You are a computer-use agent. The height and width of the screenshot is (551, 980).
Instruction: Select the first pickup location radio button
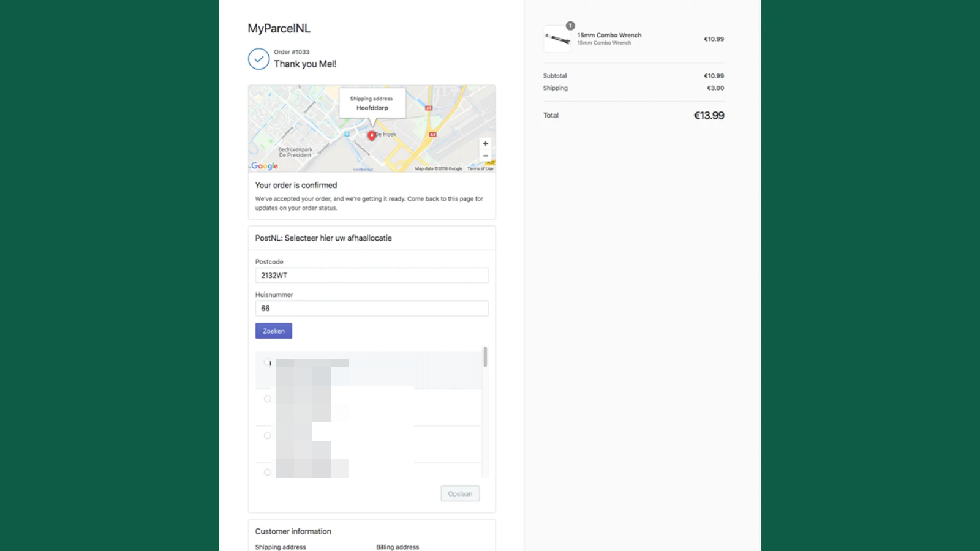pyautogui.click(x=267, y=362)
